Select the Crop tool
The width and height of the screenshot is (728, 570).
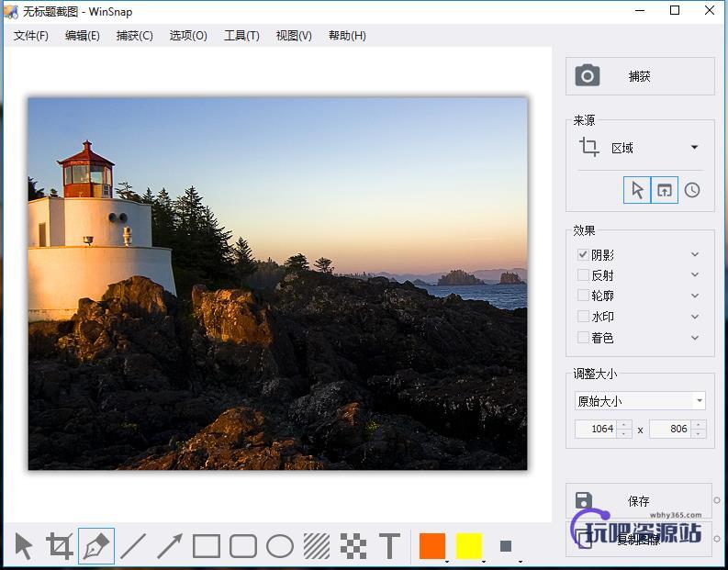pyautogui.click(x=60, y=546)
